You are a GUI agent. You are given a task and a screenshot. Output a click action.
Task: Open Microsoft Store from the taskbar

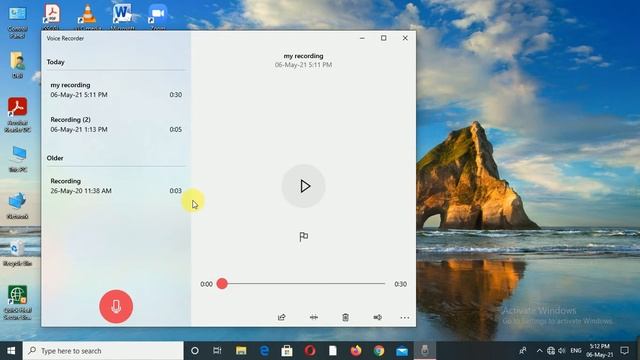click(x=287, y=351)
